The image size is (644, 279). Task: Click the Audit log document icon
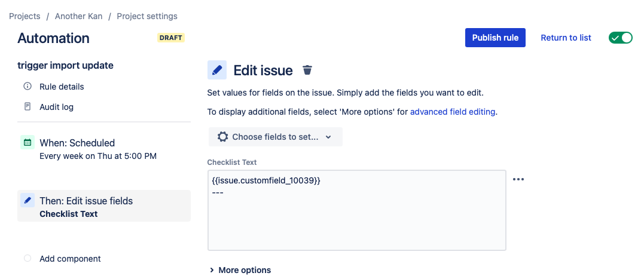tap(27, 107)
